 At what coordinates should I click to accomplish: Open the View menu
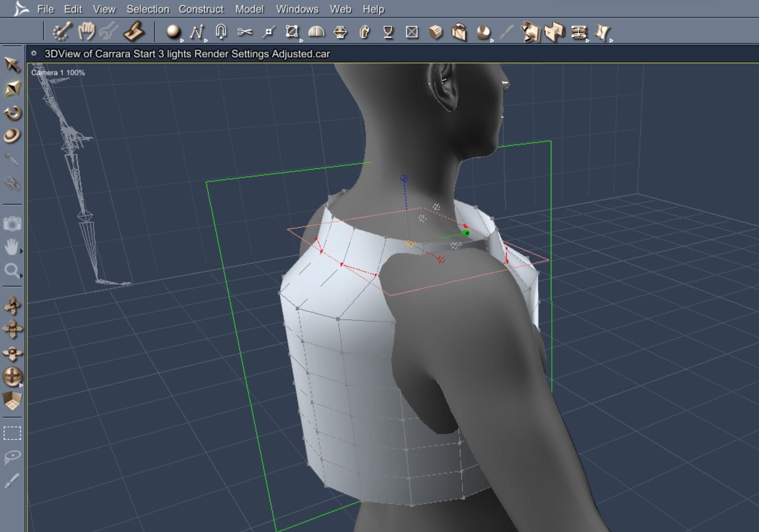(104, 9)
